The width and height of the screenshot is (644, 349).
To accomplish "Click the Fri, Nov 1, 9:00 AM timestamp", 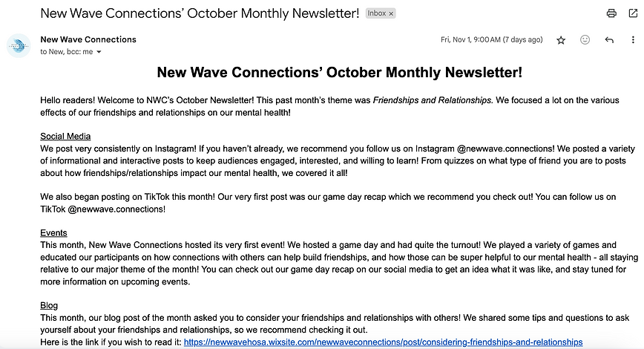I will pos(492,39).
